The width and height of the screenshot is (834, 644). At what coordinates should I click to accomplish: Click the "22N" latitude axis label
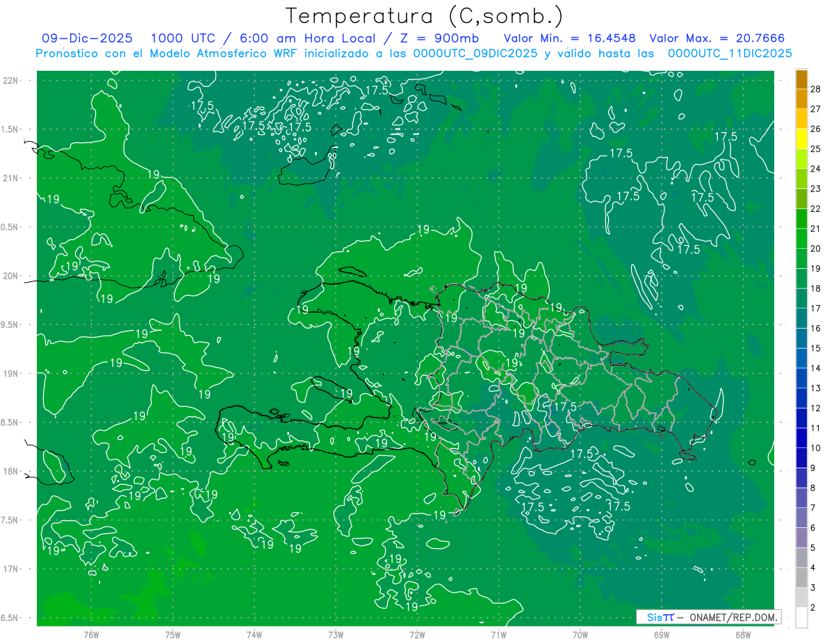tap(10, 81)
